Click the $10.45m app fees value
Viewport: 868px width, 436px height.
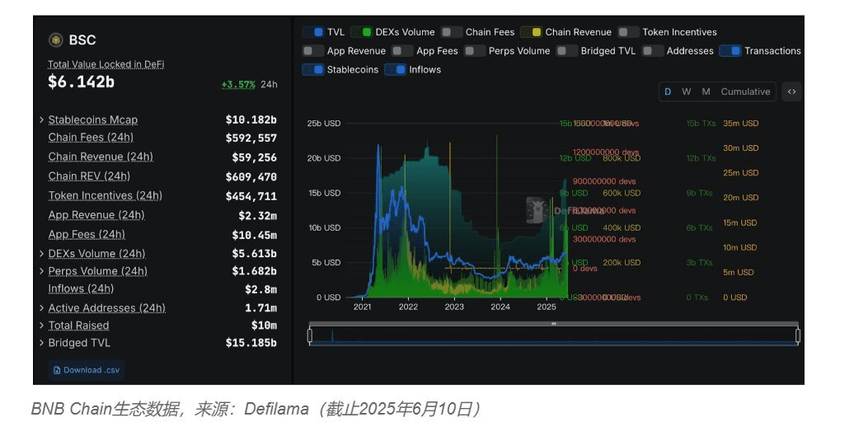[x=254, y=235]
